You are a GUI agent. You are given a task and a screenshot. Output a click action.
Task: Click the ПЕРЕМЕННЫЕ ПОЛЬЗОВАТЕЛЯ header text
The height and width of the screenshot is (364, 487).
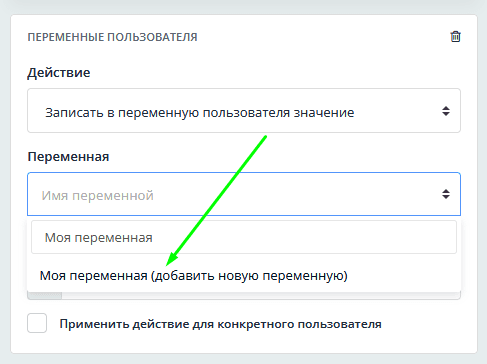(112, 37)
